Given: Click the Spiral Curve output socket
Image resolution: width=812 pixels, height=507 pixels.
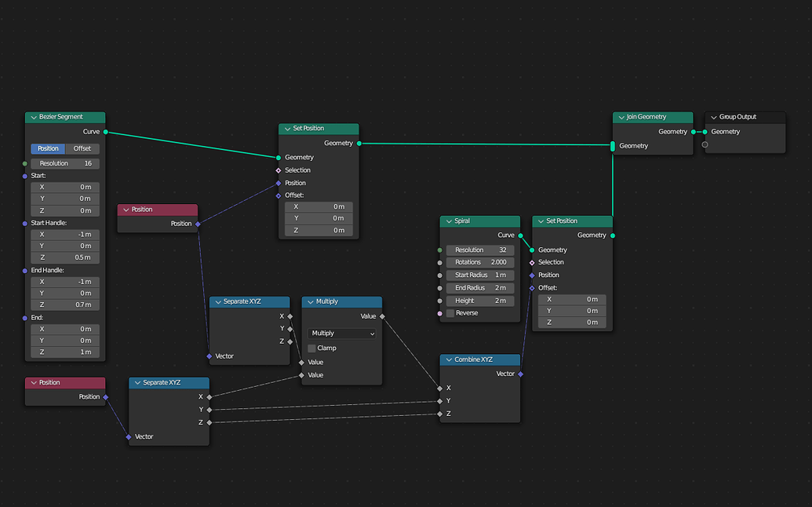Looking at the screenshot, I should (520, 235).
